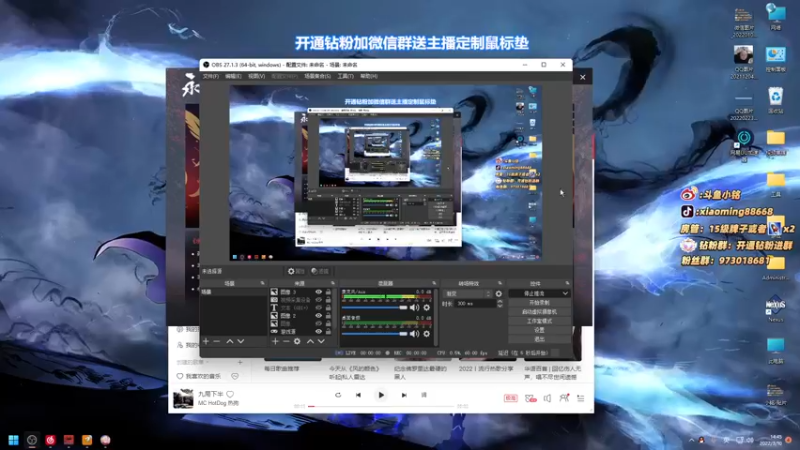This screenshot has width=800, height=450.
Task: Pop out the 混音器 dock panel
Action: 434,283
